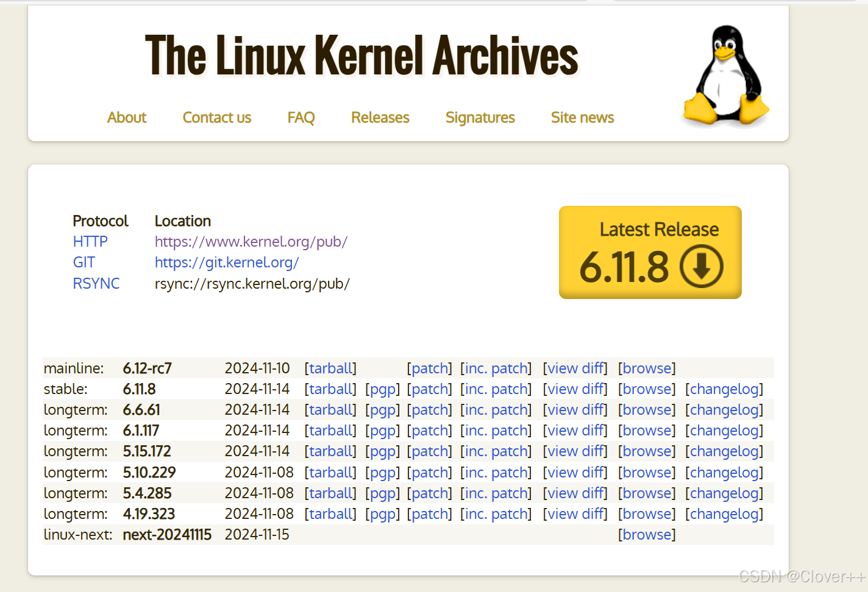
Task: Select the rsync://rsync.kernel.org/pub/ text
Action: [252, 284]
